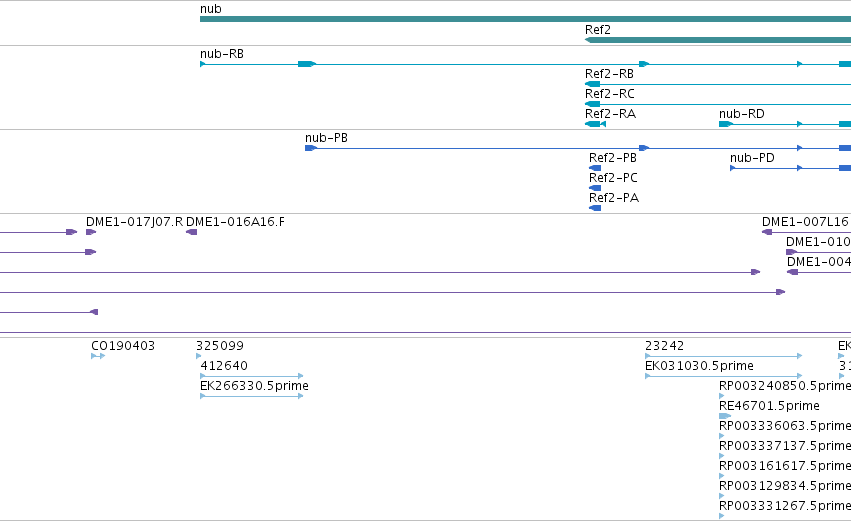Click the Ref2 gene name label

pos(598,30)
